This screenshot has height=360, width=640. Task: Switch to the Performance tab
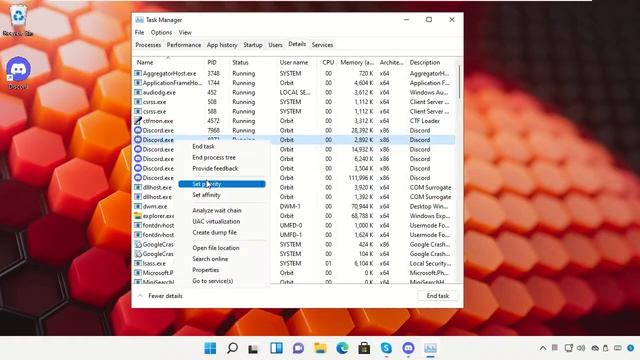[x=184, y=45]
